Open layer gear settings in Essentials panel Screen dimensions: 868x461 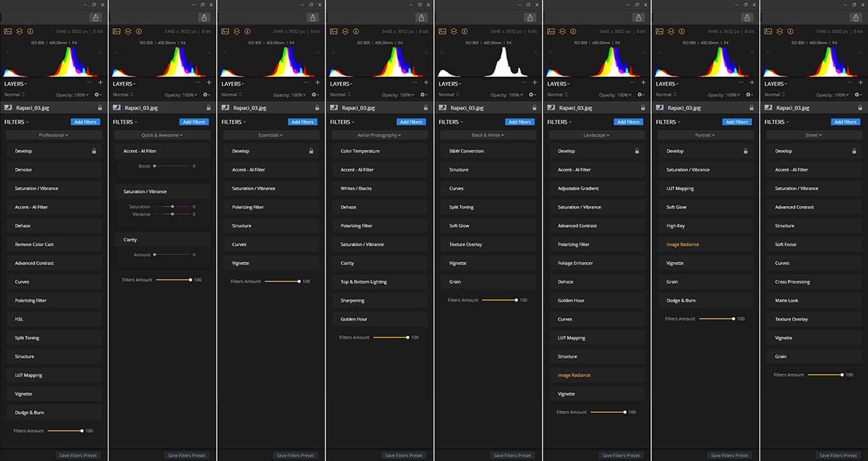315,95
